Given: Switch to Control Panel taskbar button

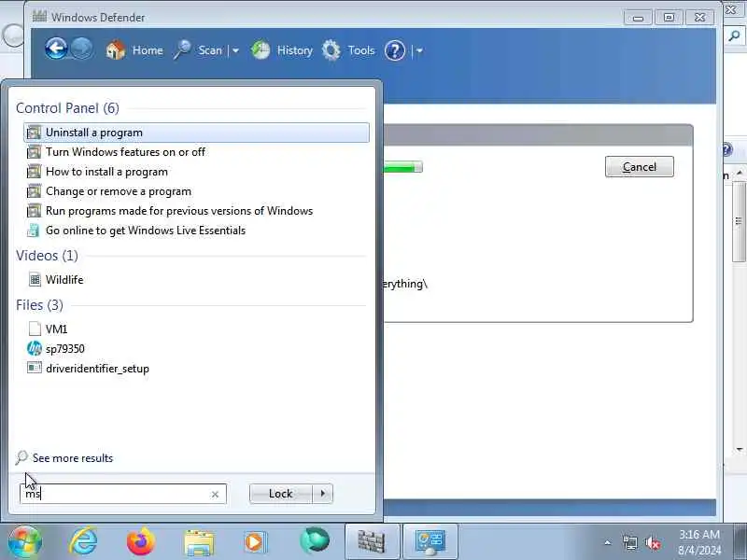Looking at the screenshot, I should coord(430,542).
